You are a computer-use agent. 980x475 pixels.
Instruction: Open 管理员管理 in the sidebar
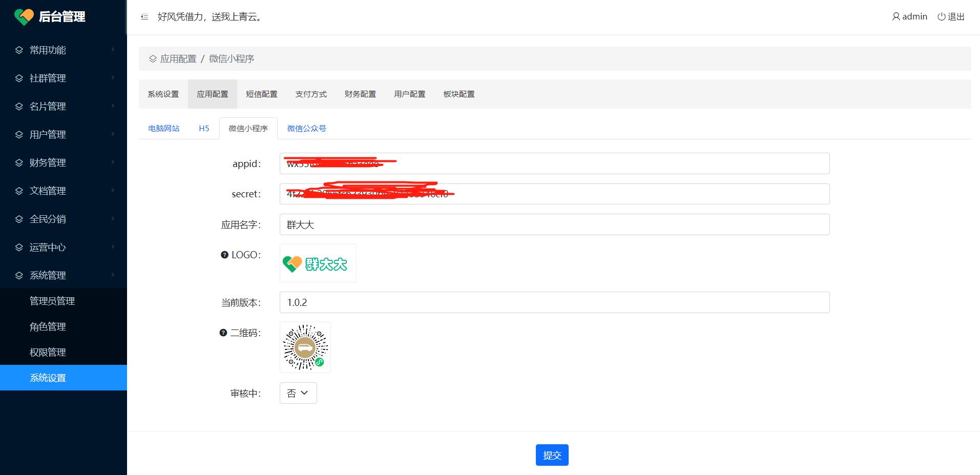point(52,301)
